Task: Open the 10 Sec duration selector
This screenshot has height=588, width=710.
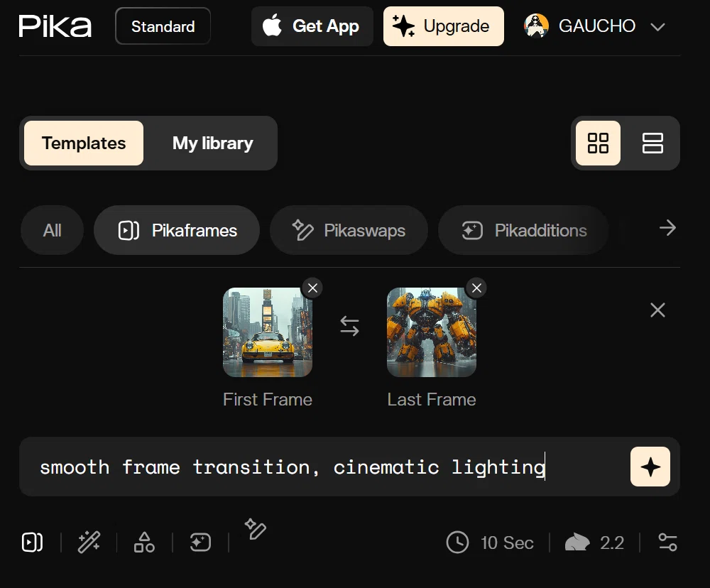Action: (490, 543)
